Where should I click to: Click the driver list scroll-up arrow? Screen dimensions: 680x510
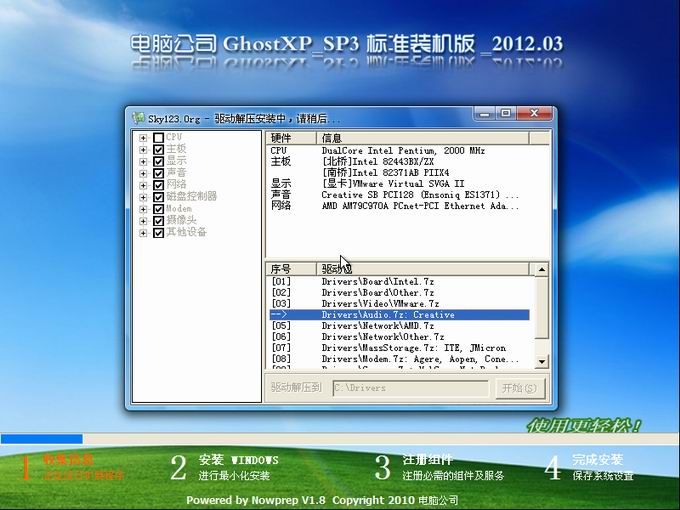point(541,270)
